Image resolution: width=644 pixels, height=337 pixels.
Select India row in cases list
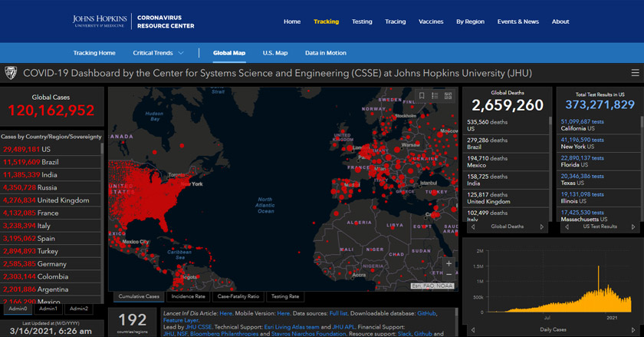[50, 175]
